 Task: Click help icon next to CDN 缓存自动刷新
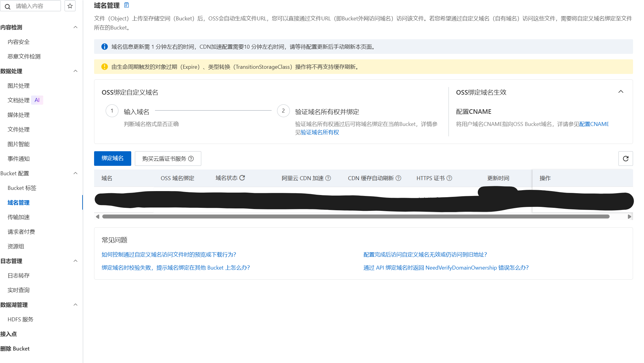(398, 178)
